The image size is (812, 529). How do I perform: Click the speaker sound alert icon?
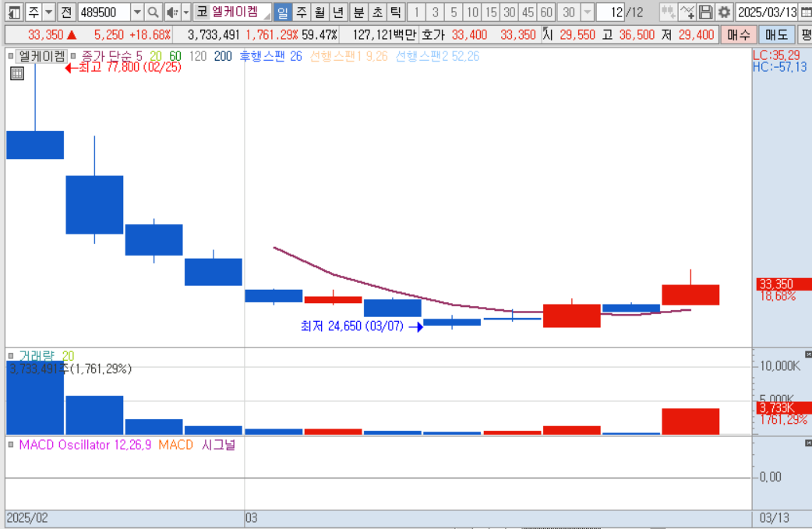pyautogui.click(x=172, y=12)
